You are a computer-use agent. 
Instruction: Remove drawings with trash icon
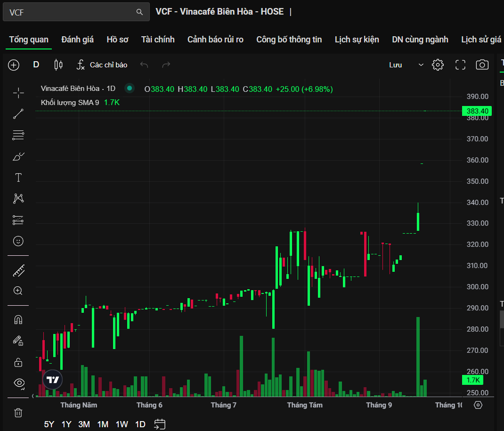18,412
